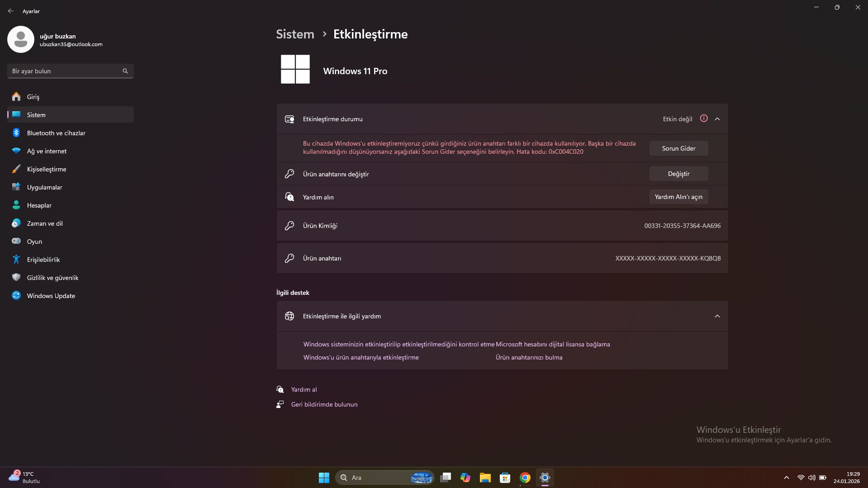Screen dimensions: 868x488
Task: Launch Google Chrome from the taskbar
Action: coord(525,478)
